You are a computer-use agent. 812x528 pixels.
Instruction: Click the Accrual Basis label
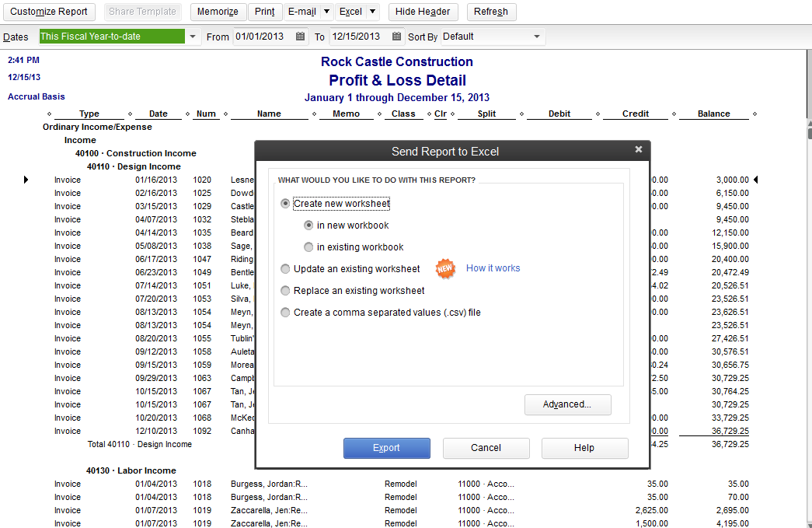pyautogui.click(x=37, y=96)
